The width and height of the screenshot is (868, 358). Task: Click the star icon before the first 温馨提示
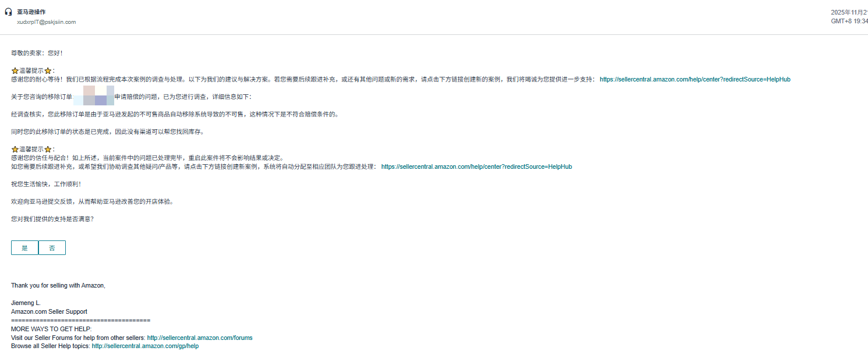[x=15, y=70]
